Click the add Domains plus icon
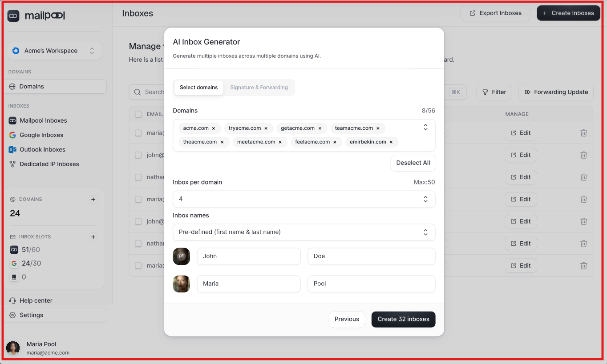This screenshot has height=364, width=607. click(x=93, y=200)
